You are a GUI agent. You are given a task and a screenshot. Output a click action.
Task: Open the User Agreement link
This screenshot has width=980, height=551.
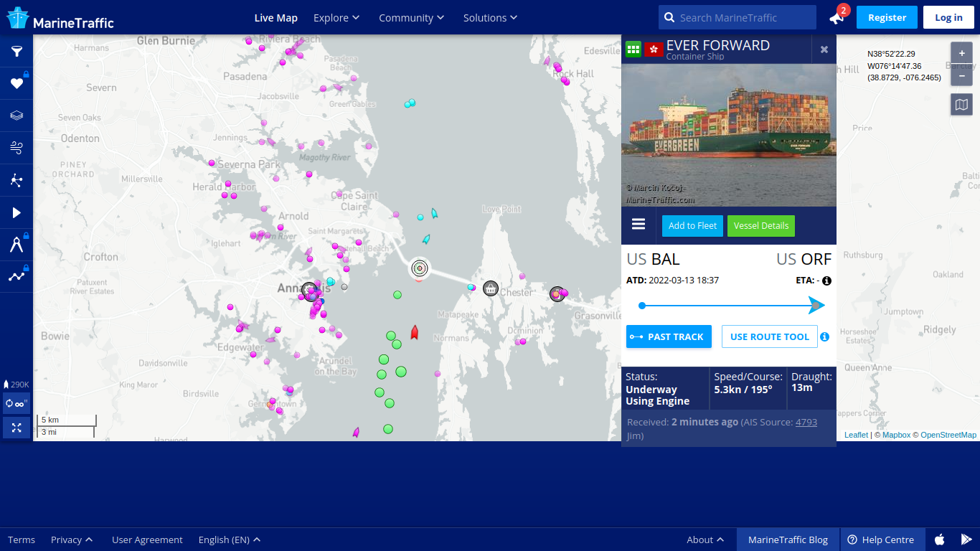click(x=147, y=540)
